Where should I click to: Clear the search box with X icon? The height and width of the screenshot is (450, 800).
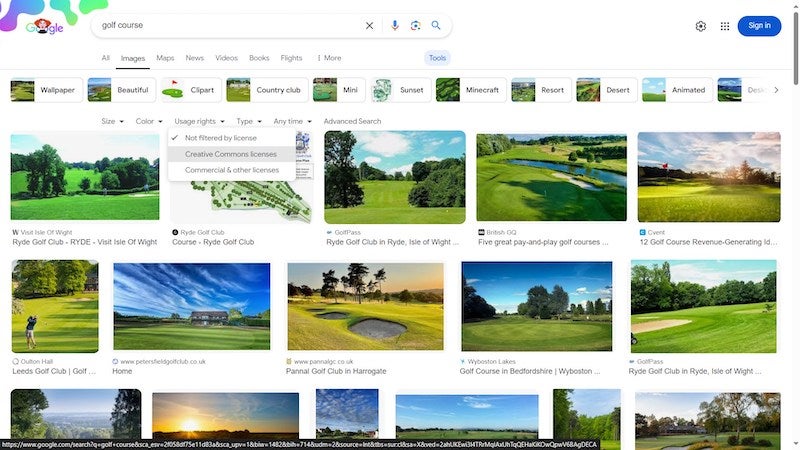click(x=369, y=26)
